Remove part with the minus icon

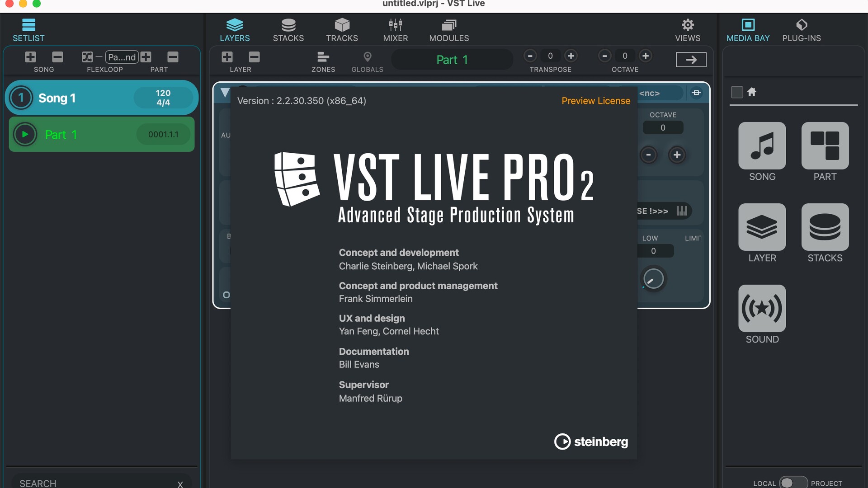tap(173, 57)
